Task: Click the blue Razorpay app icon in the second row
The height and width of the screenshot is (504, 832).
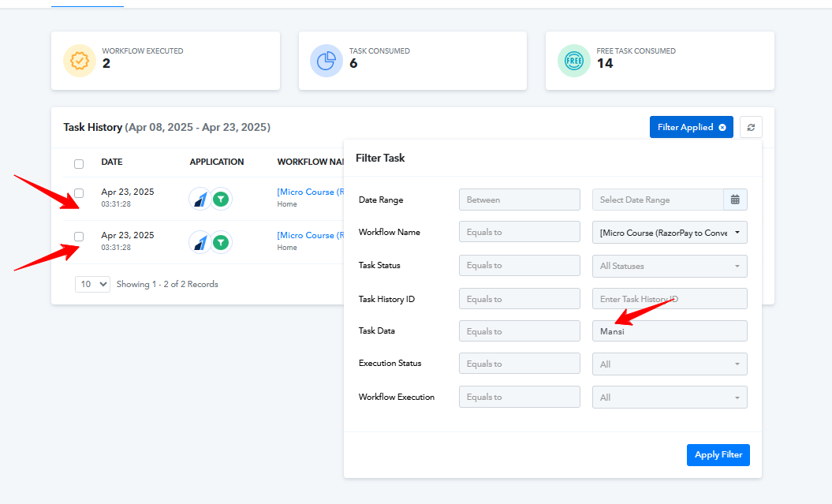Action: (x=200, y=242)
